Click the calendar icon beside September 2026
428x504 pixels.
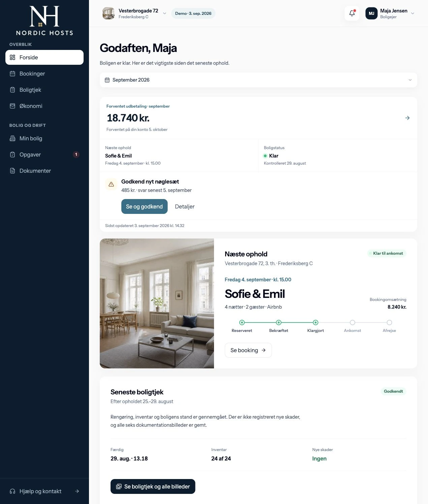coord(107,80)
